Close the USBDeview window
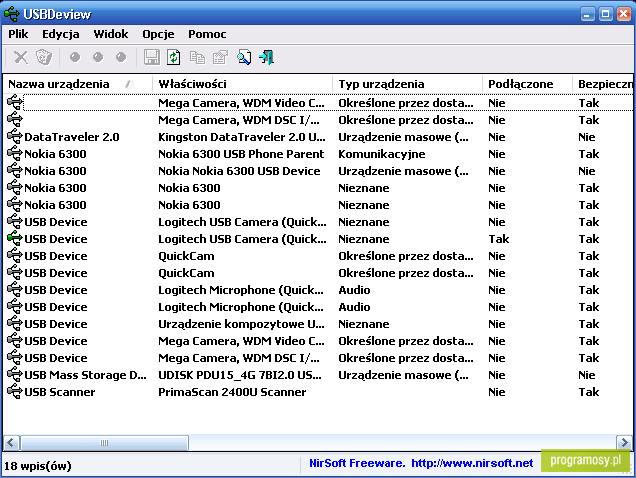 click(624, 14)
